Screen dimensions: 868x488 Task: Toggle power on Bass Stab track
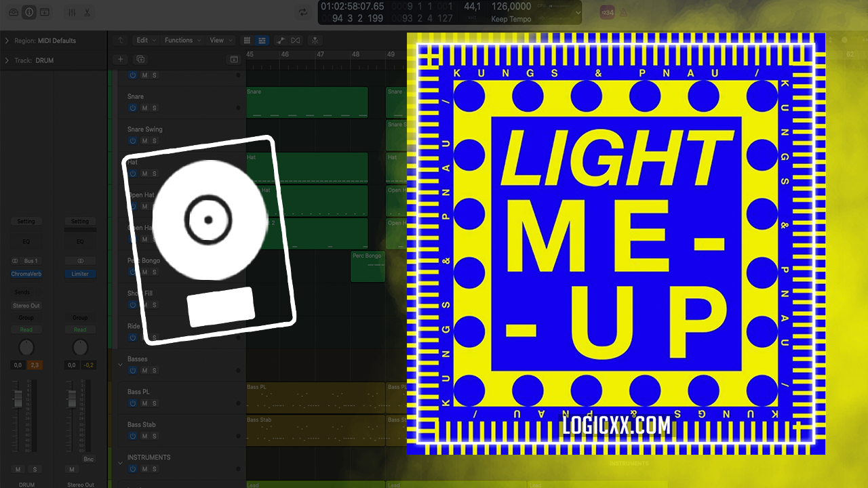click(133, 436)
